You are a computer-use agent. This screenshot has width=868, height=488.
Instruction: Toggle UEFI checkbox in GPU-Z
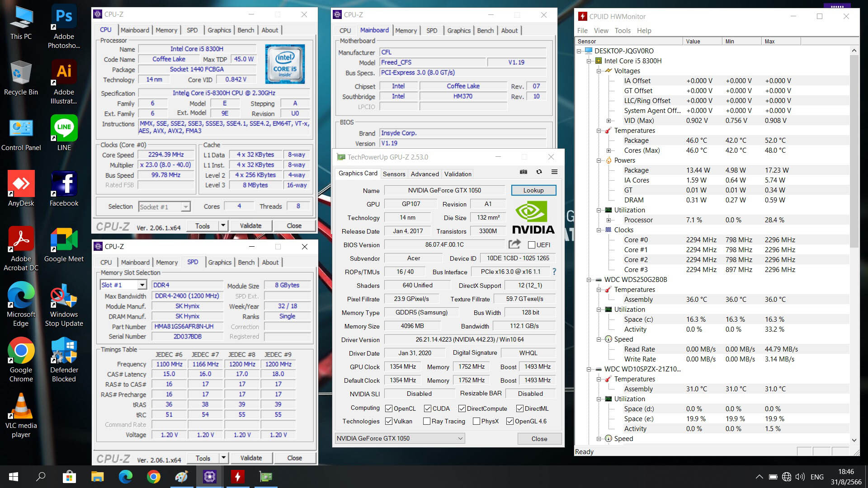pos(532,245)
